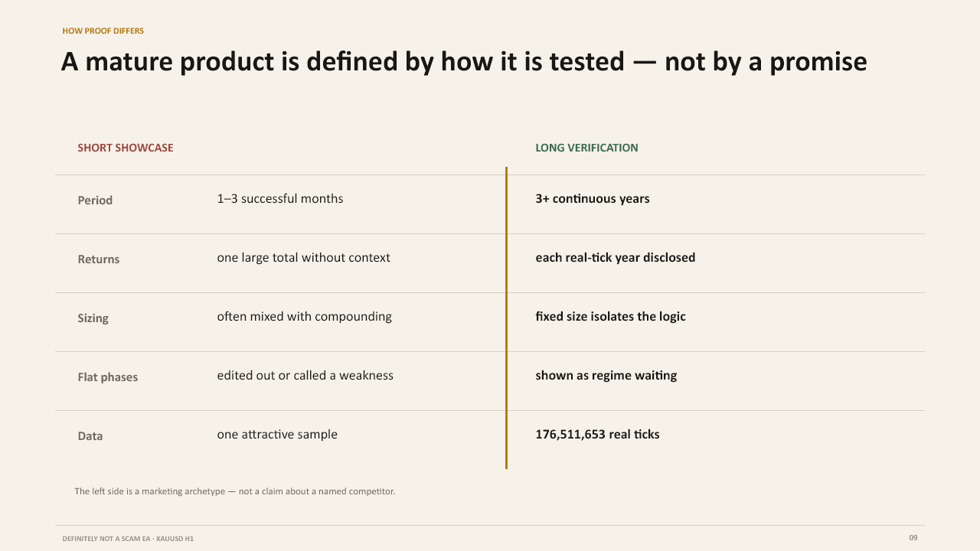Click one attractive sample text
The image size is (980, 551).
tap(277, 435)
